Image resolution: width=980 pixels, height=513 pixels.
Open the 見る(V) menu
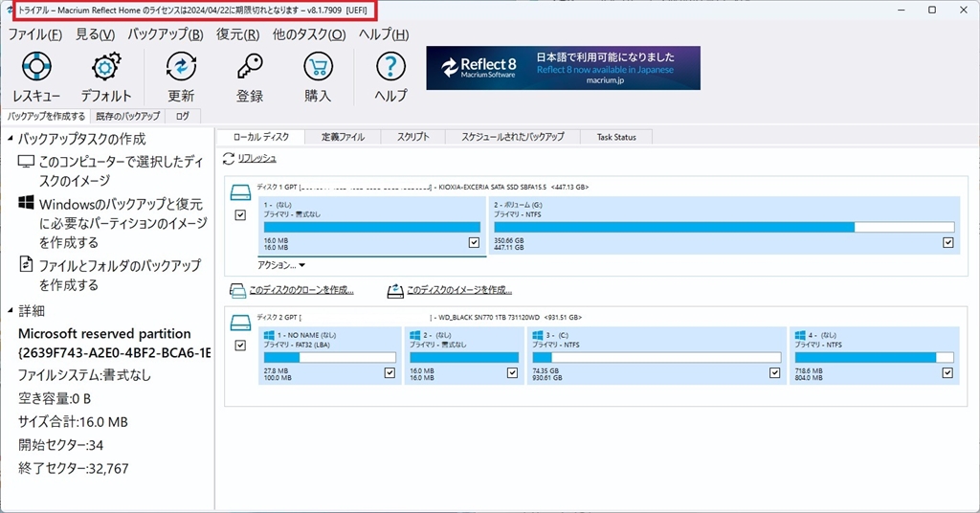point(95,34)
